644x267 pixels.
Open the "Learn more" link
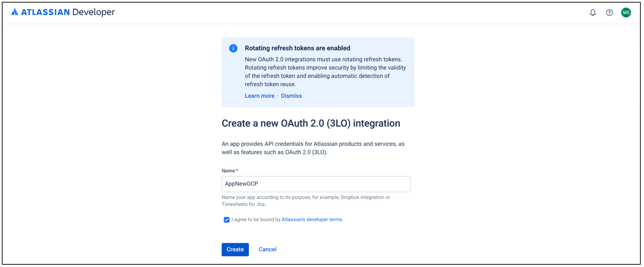point(260,96)
